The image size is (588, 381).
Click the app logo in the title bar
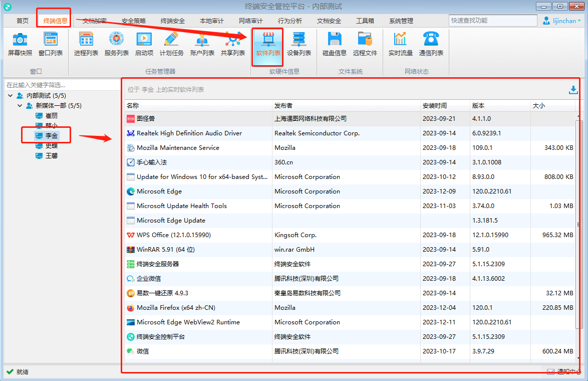pyautogui.click(x=8, y=7)
